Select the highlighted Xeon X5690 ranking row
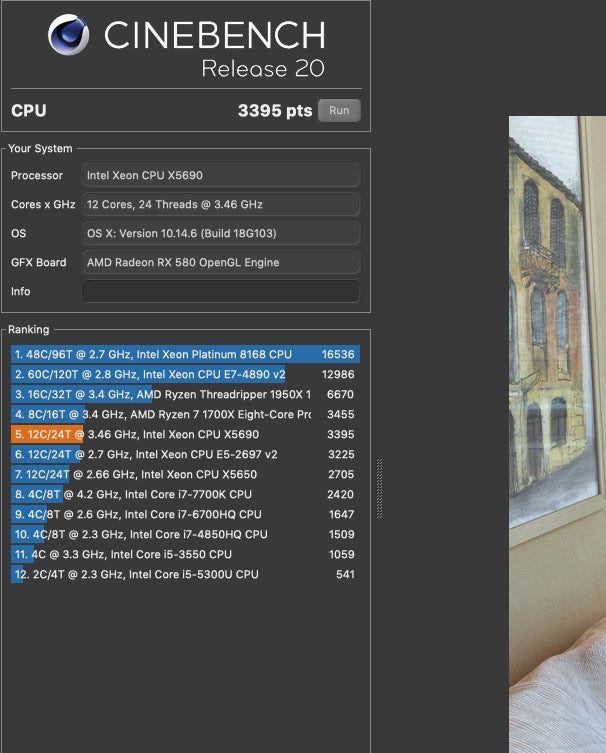 tap(185, 434)
